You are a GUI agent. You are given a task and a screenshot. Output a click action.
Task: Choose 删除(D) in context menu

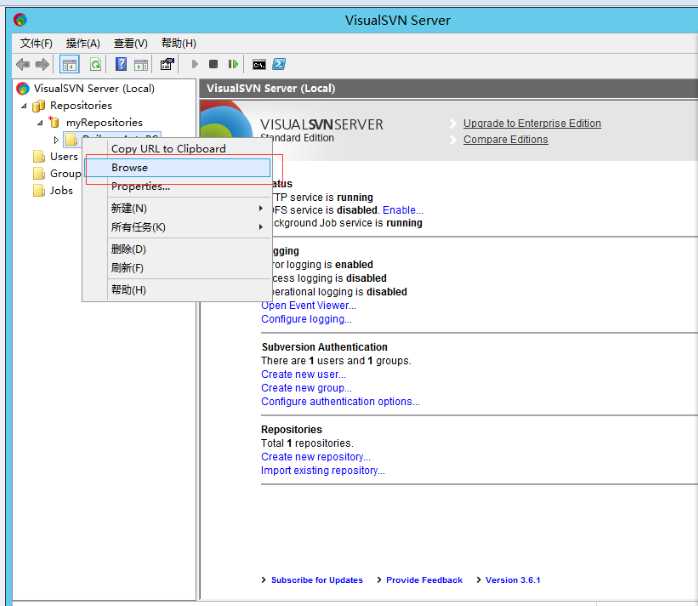tap(178, 249)
